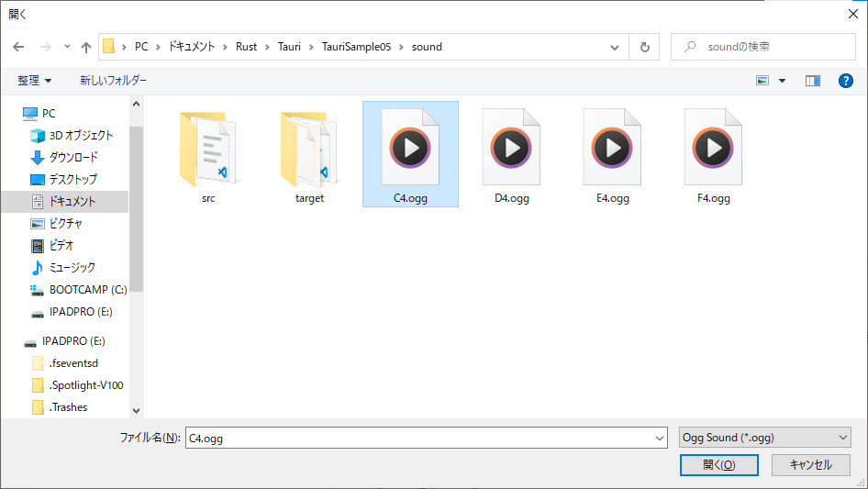Screen dimensions: 868x489
Task: Click the キャンセル button
Action: tap(811, 465)
